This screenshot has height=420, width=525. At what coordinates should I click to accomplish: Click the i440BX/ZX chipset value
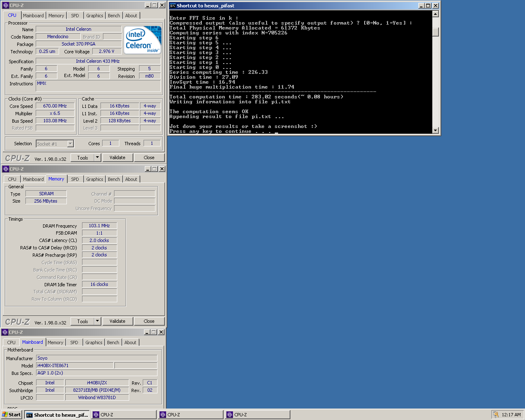pyautogui.click(x=97, y=383)
